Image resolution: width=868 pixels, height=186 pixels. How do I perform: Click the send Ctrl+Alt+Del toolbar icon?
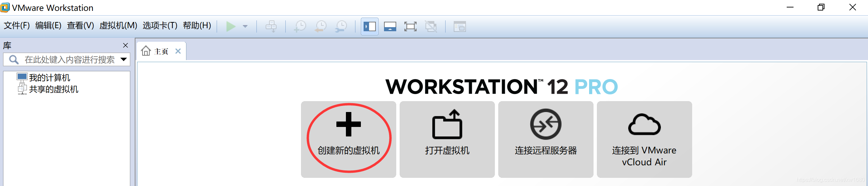271,26
